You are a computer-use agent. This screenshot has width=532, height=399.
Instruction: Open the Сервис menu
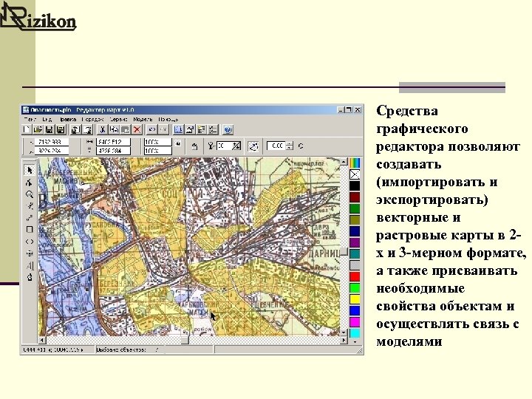(x=118, y=120)
